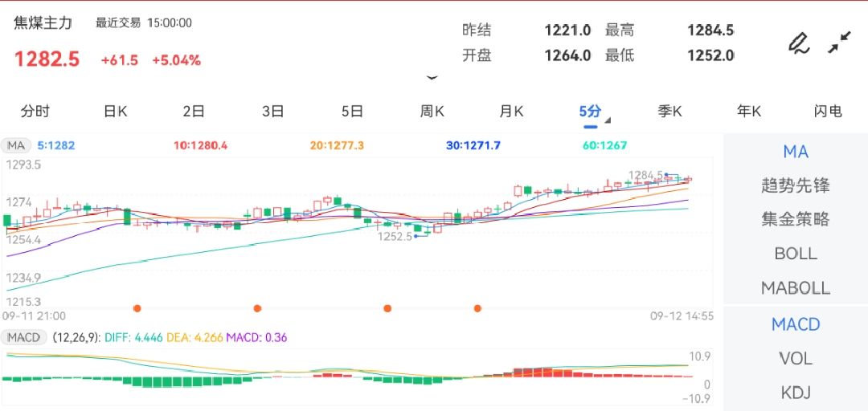868x411 pixels.
Task: Tap the 5:1282 moving average value
Action: point(56,146)
